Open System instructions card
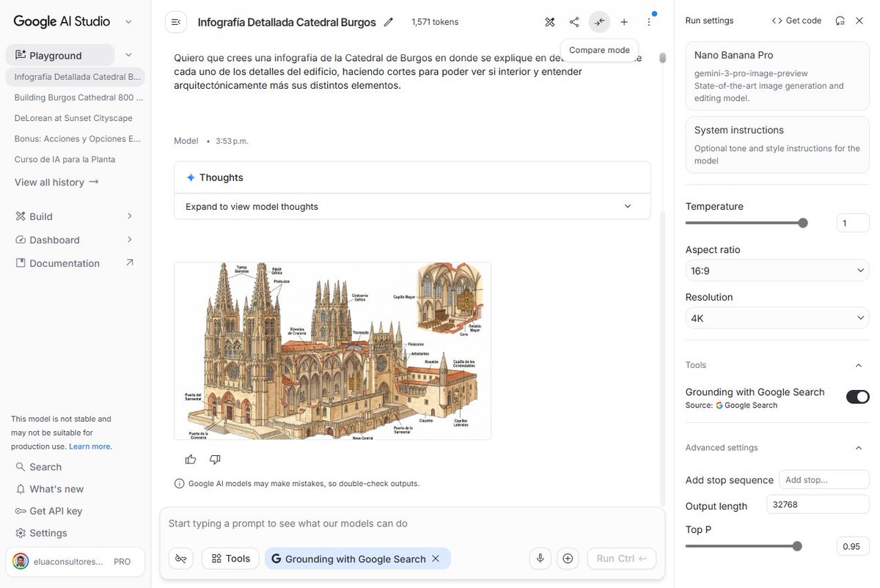The height and width of the screenshot is (588, 880). pyautogui.click(x=777, y=144)
